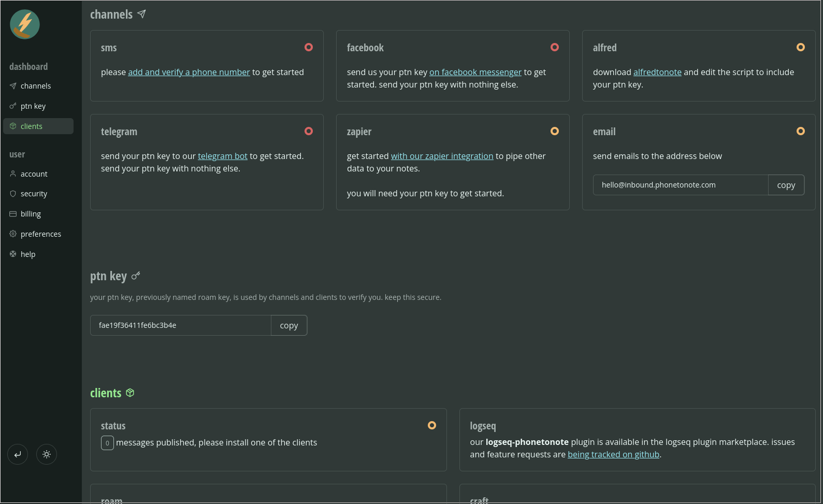
Task: Click the help lifebuoy icon in sidebar
Action: (x=13, y=254)
